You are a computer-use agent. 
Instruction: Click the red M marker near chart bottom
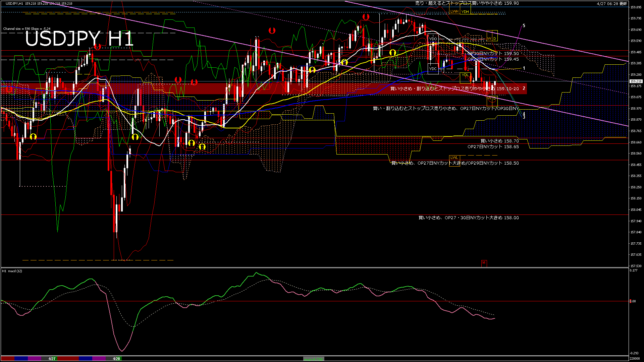coord(484,263)
